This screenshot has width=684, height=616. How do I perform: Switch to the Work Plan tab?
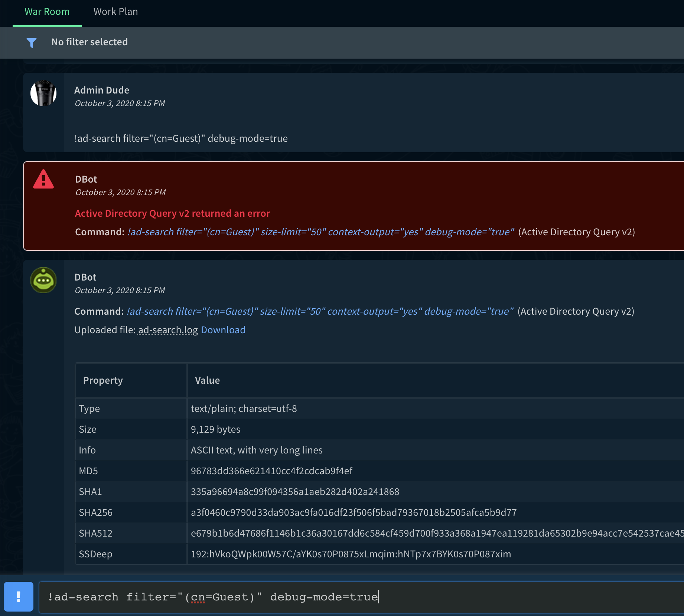tap(115, 12)
